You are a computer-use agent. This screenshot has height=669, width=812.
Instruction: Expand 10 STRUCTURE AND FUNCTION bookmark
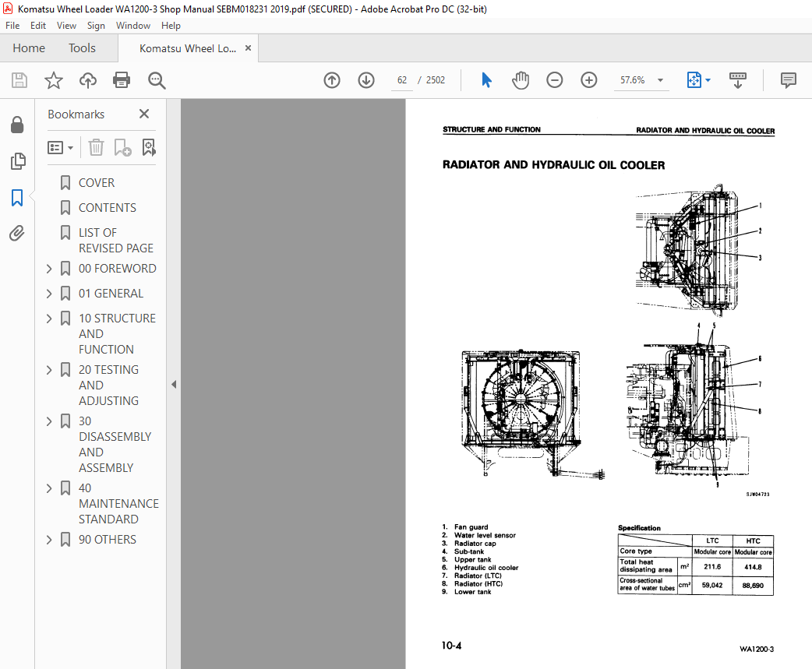49,319
